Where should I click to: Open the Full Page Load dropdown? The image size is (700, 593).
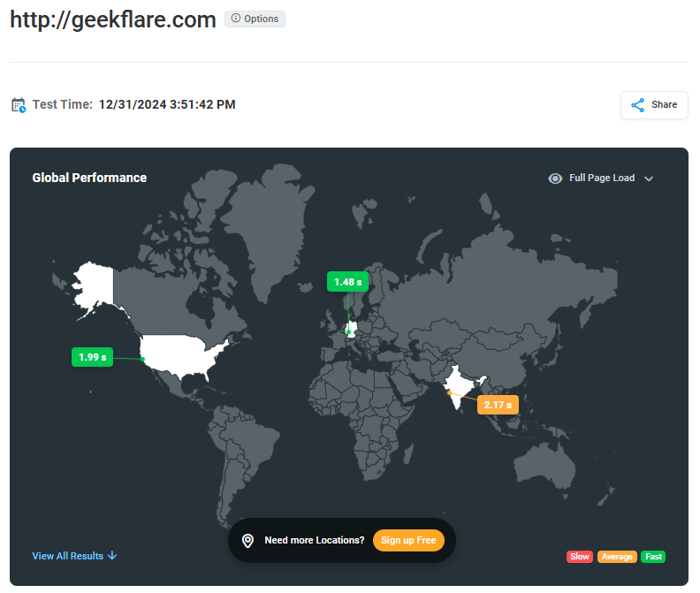tap(601, 179)
